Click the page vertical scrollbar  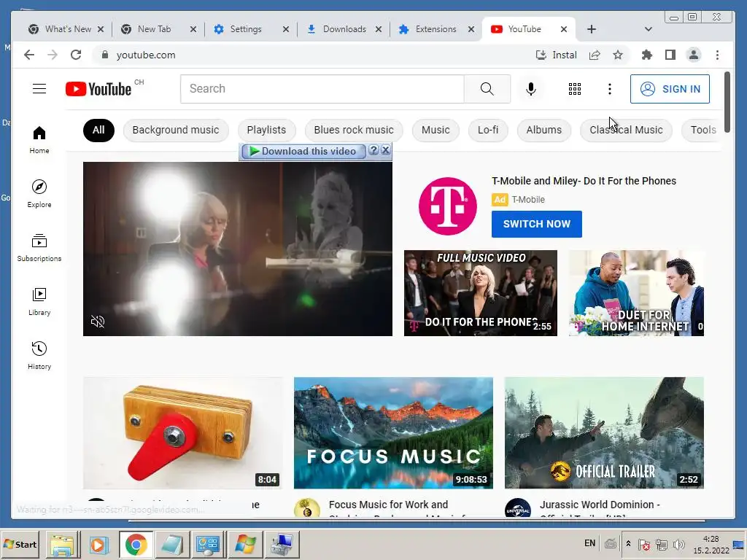727,102
